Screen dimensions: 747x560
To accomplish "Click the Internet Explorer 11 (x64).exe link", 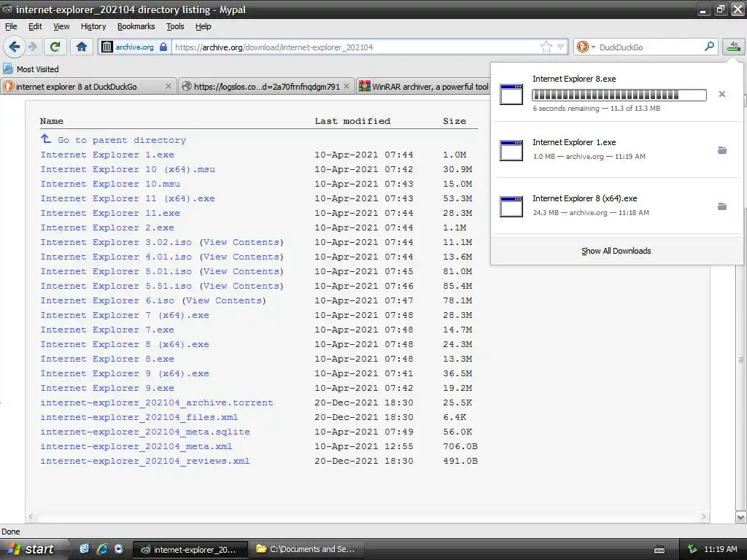I will tap(128, 198).
